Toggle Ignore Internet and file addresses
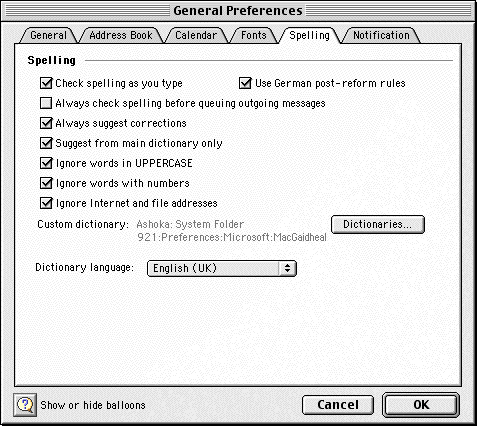The image size is (477, 426). point(46,203)
